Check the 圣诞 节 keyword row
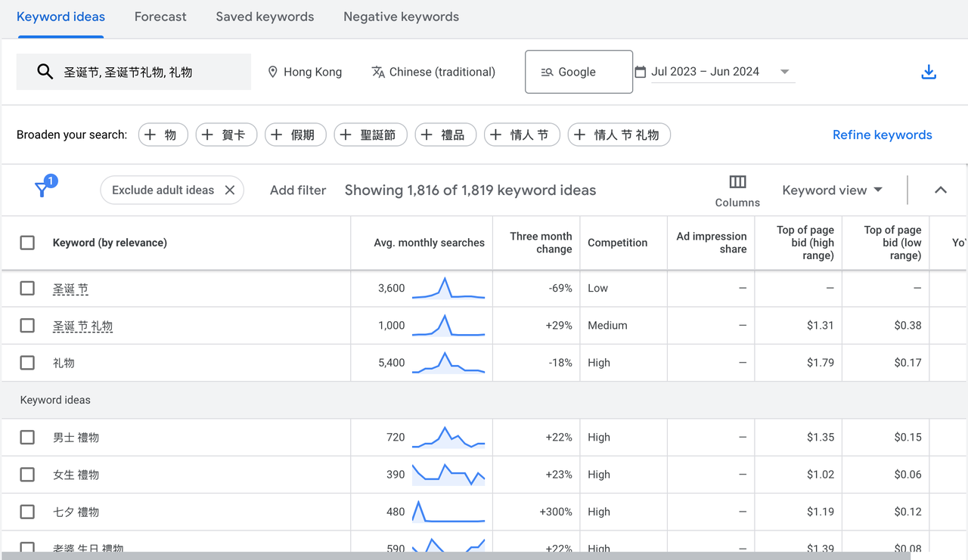Image resolution: width=968 pixels, height=560 pixels. point(27,289)
